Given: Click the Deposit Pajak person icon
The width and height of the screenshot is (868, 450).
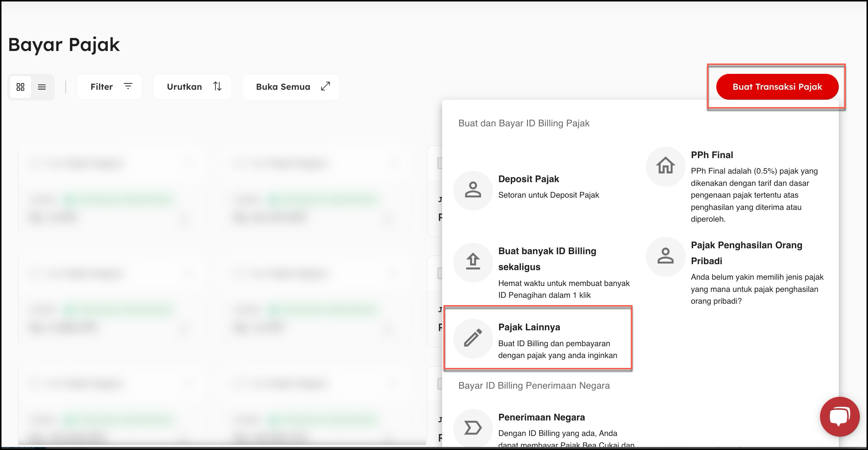Looking at the screenshot, I should click(x=473, y=190).
